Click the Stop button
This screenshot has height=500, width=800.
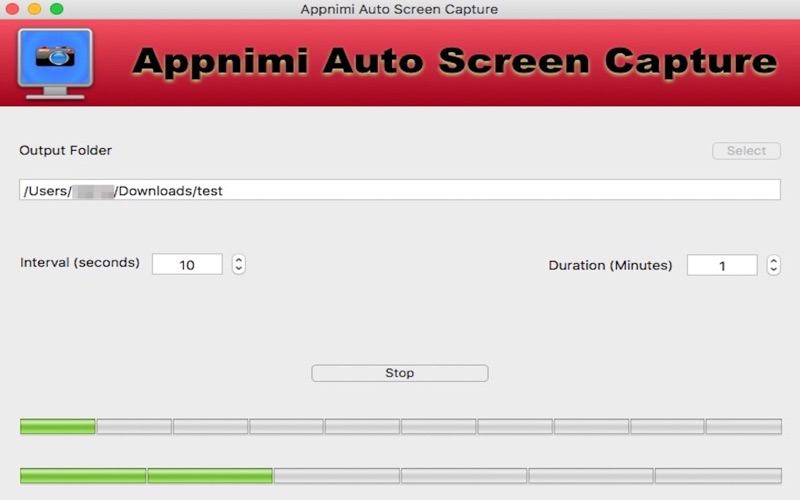click(x=399, y=373)
